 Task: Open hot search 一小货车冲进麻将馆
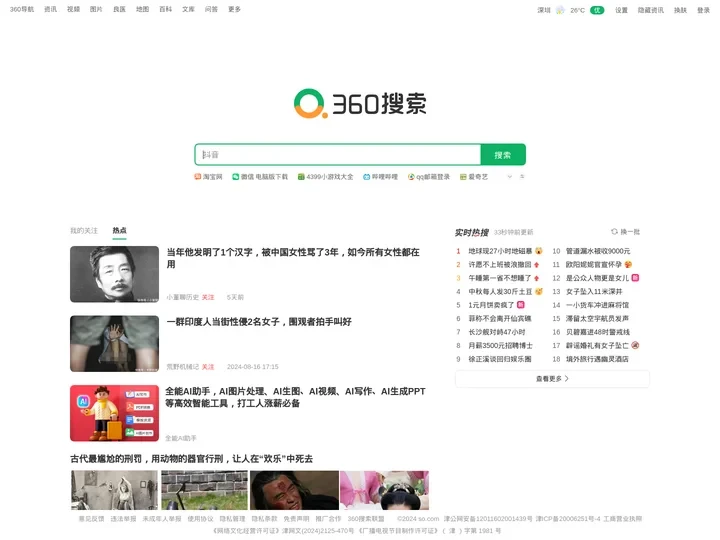597,305
